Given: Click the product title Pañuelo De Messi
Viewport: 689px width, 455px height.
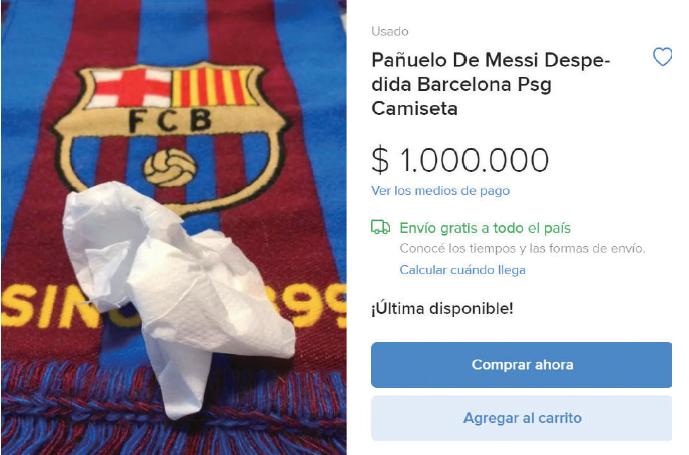Looking at the screenshot, I should pos(491,84).
